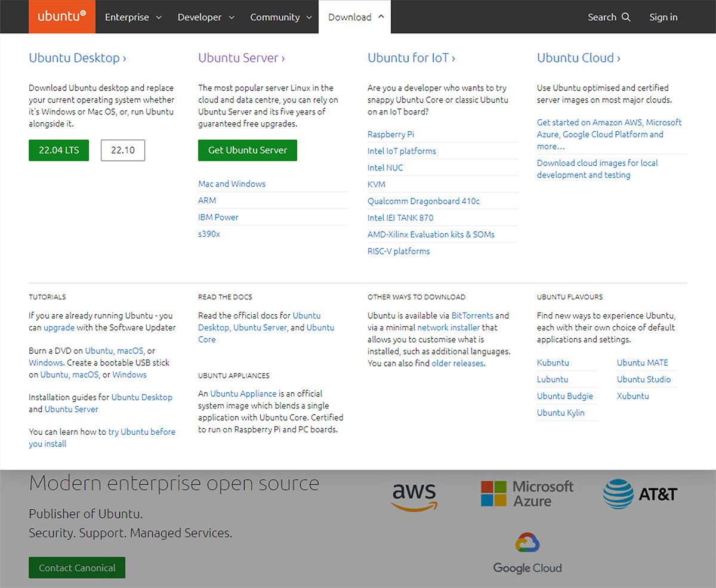Open the Kubuntu flavour link
This screenshot has width=716, height=588.
(553, 363)
